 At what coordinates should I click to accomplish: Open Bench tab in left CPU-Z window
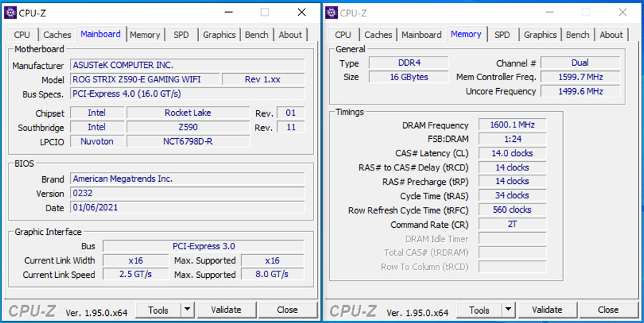pyautogui.click(x=257, y=35)
